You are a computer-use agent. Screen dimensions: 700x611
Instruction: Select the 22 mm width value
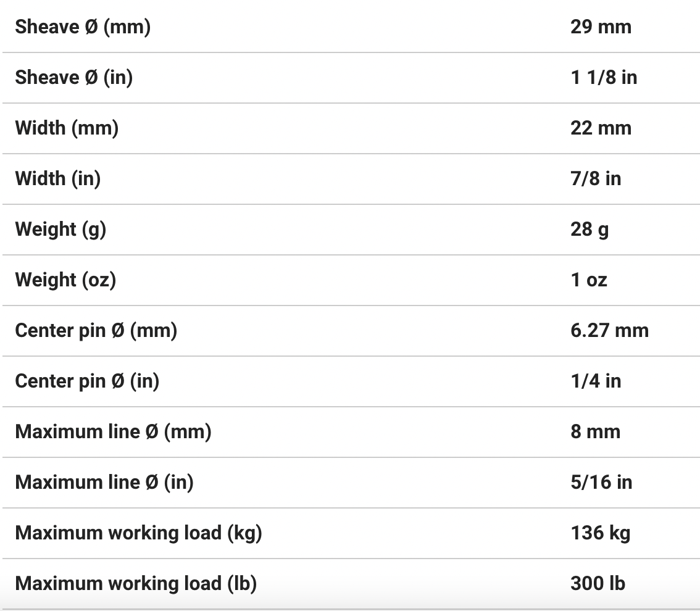point(601,128)
